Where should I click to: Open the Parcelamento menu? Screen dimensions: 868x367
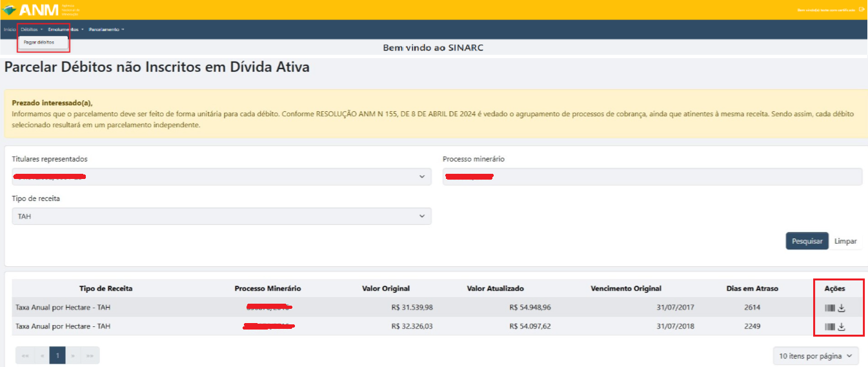click(106, 29)
